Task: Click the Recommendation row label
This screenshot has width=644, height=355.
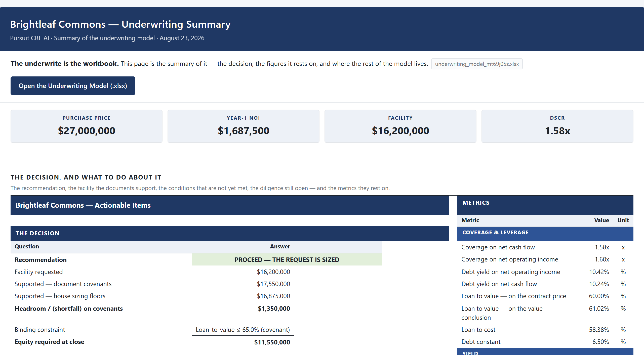Action: [41, 260]
